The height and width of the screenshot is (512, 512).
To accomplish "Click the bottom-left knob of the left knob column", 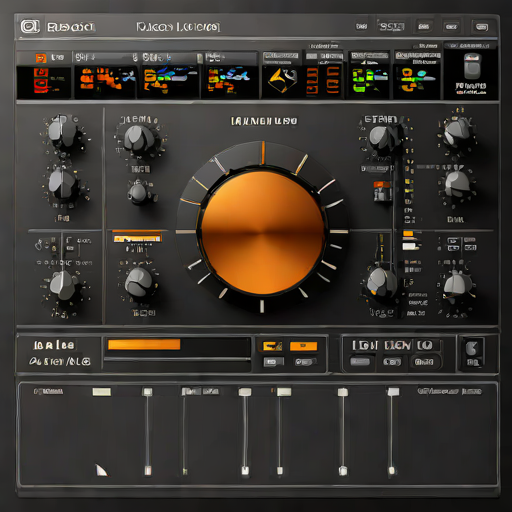I will pos(63,285).
